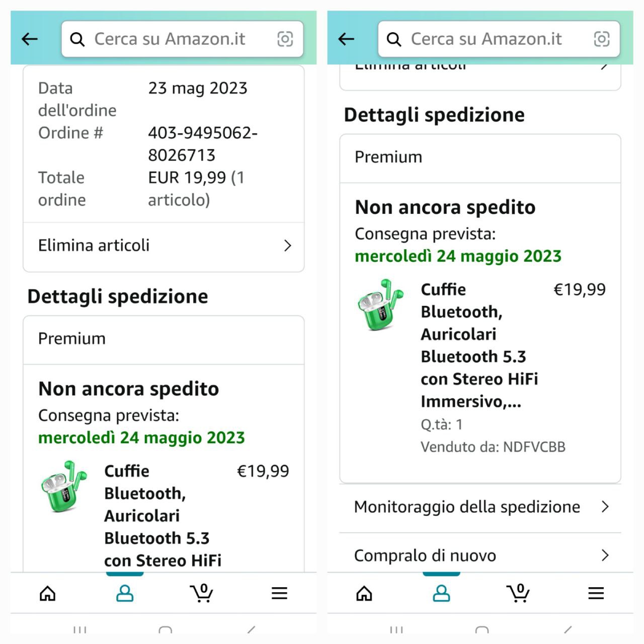Open hamburger menu in right bottom bar
The height and width of the screenshot is (644, 644).
point(596,593)
